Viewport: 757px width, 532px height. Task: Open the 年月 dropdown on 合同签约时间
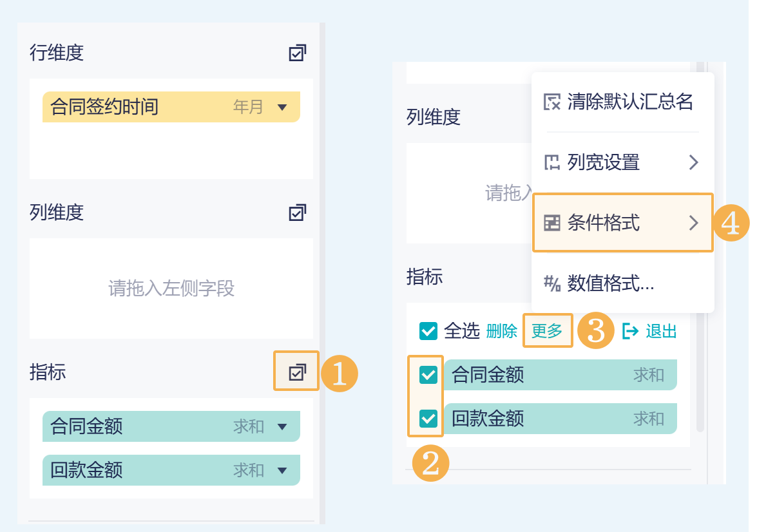[x=282, y=108]
